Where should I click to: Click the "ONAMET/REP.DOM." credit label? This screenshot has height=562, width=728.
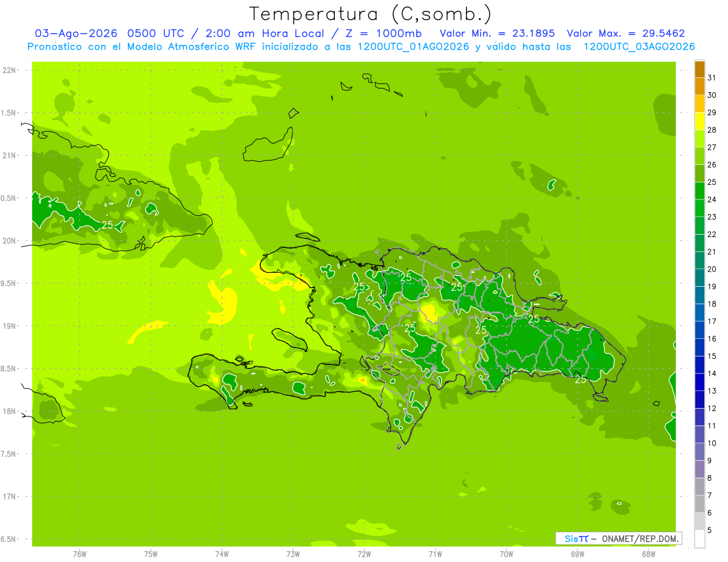[x=639, y=538]
